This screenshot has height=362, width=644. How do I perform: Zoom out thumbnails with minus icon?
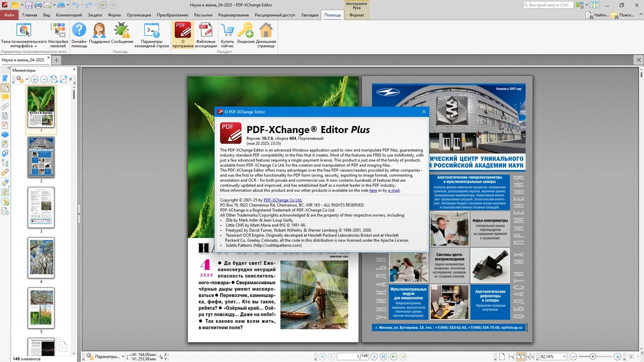click(x=44, y=79)
